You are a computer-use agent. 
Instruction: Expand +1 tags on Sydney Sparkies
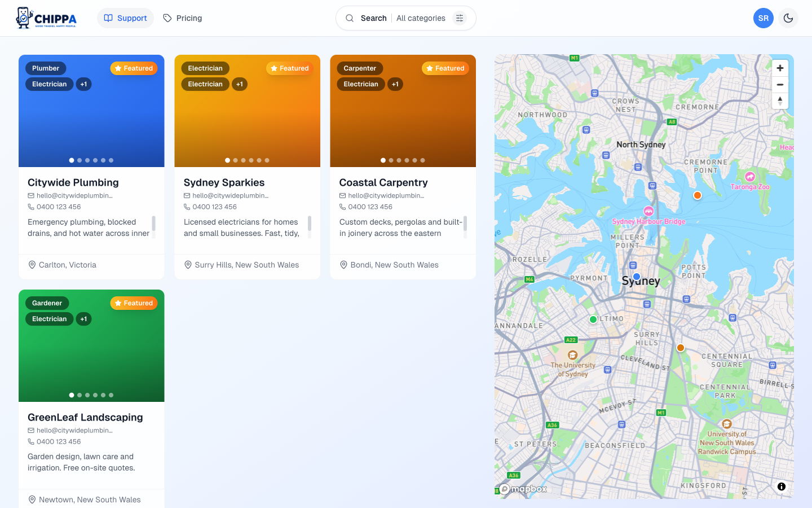point(240,84)
